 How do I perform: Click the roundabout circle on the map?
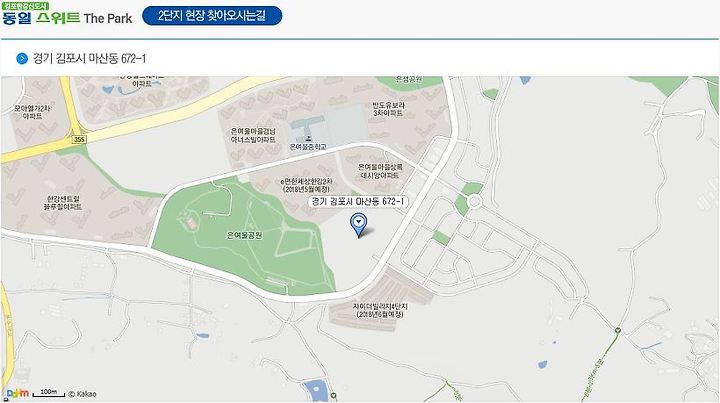(474, 202)
